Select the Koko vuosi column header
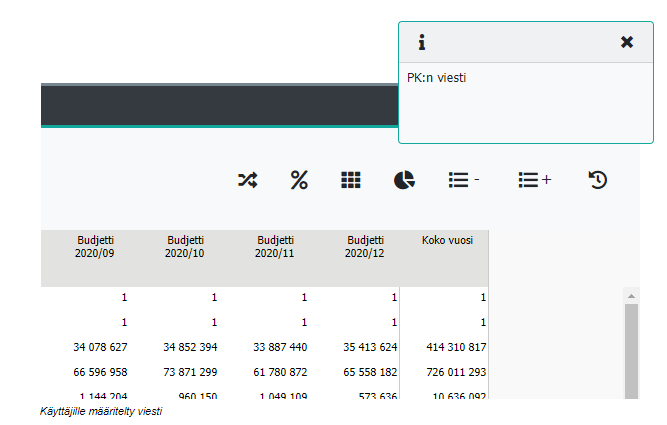This screenshot has width=667, height=425. point(448,241)
